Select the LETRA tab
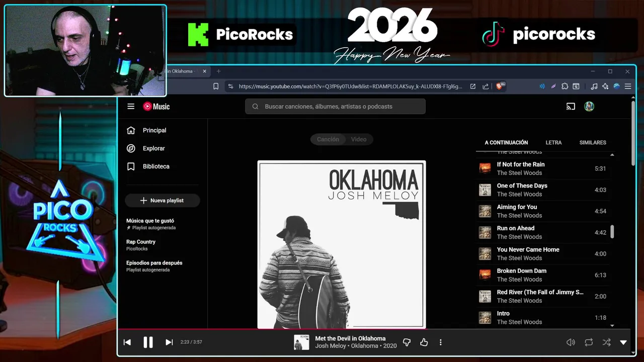Screen dimensions: 644x362 pyautogui.click(x=553, y=143)
